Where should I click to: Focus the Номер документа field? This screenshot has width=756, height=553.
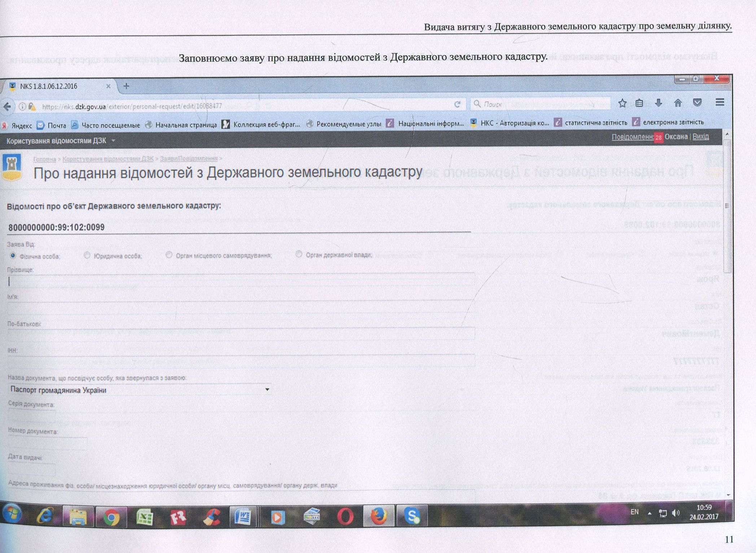(x=47, y=443)
